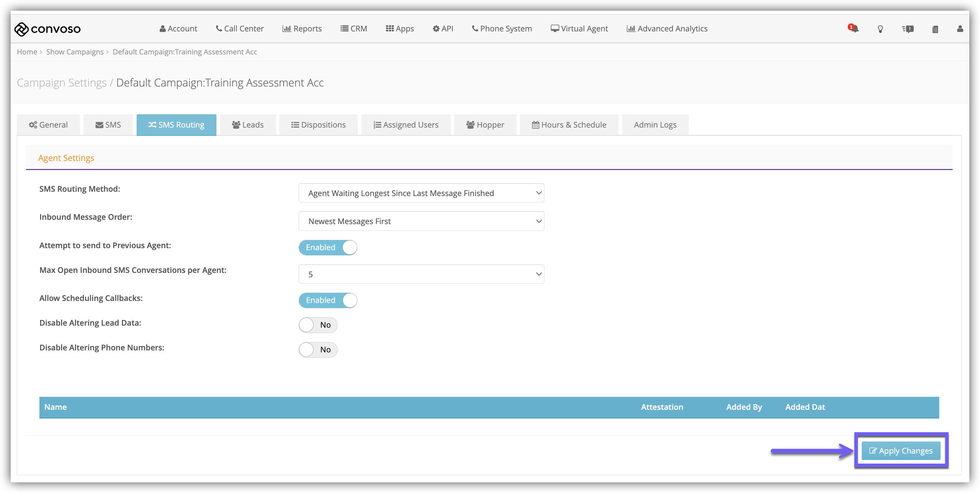Disable Allow Scheduling Callbacks switch
The image size is (980, 493).
point(328,300)
